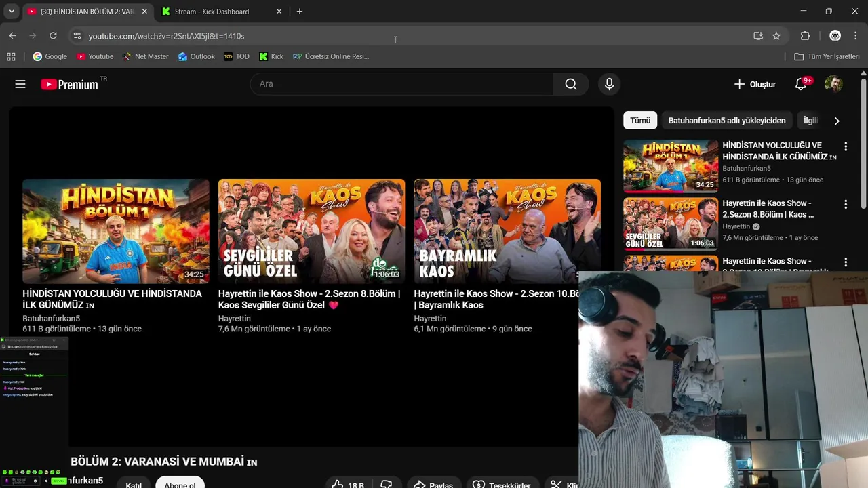Play Hindistan Bölüm 1 endscreen thumbnail

click(x=116, y=231)
